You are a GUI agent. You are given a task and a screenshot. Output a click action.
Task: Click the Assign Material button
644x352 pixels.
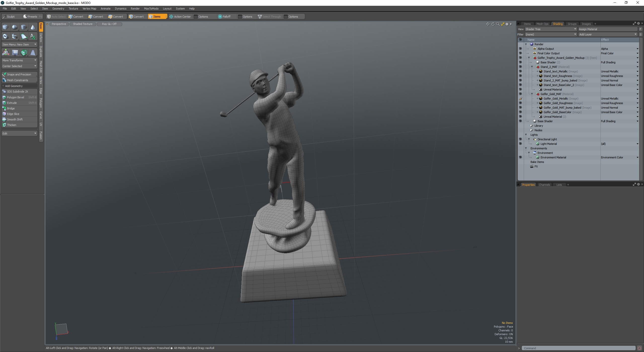(608, 29)
